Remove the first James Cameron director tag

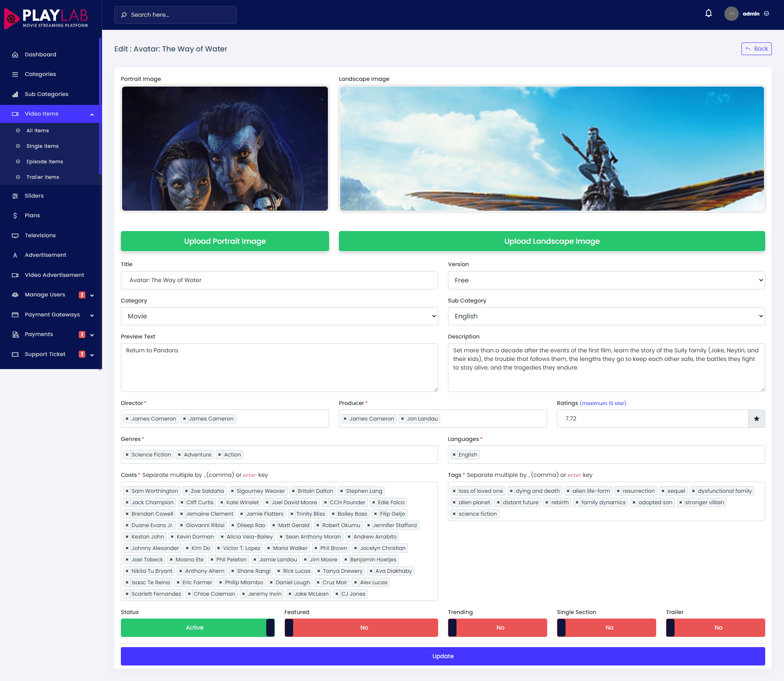(x=127, y=418)
